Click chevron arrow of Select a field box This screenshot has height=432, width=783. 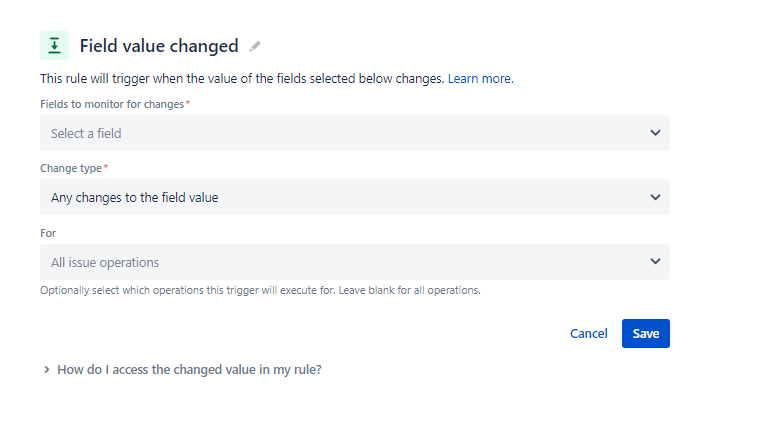[x=655, y=133]
